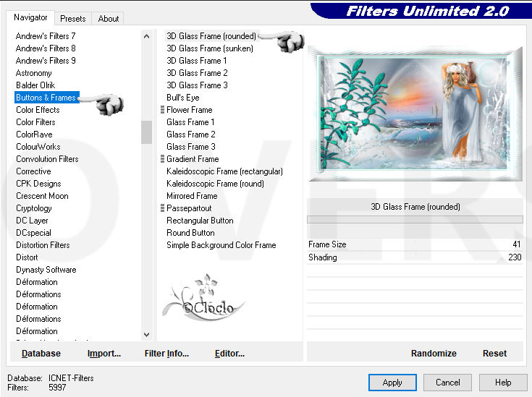Select Gradient Frame filter
This screenshot has width=532, height=397.
click(x=193, y=159)
